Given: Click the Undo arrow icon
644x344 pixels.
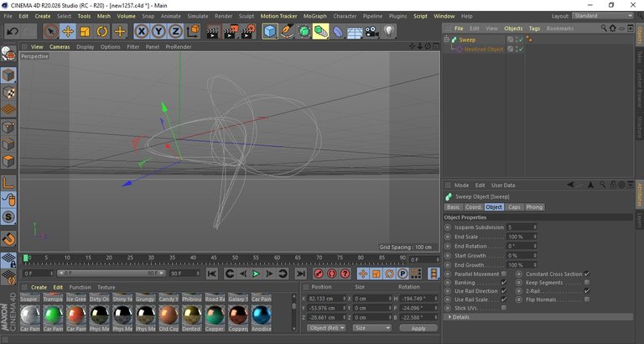Looking at the screenshot, I should pos(13,32).
